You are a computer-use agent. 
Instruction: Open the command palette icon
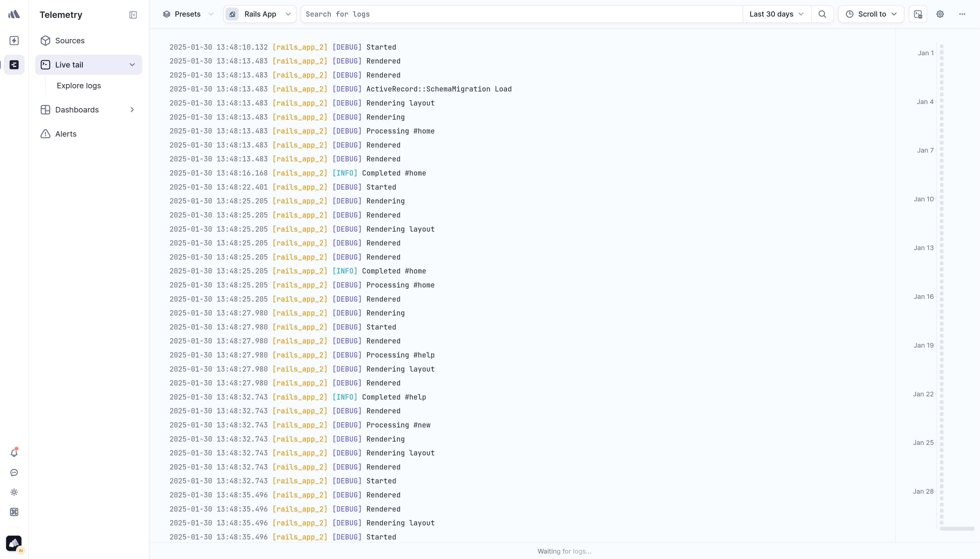[x=14, y=512]
